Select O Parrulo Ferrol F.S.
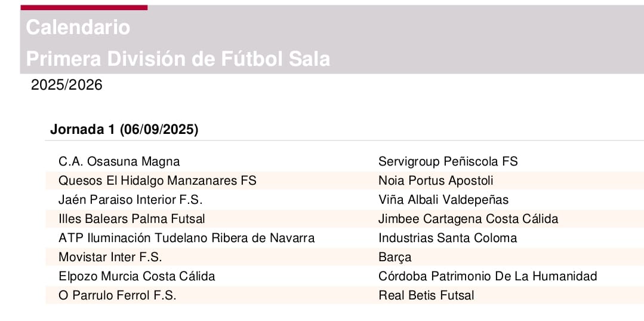Viewport: 644px width, 321px height. tap(118, 295)
